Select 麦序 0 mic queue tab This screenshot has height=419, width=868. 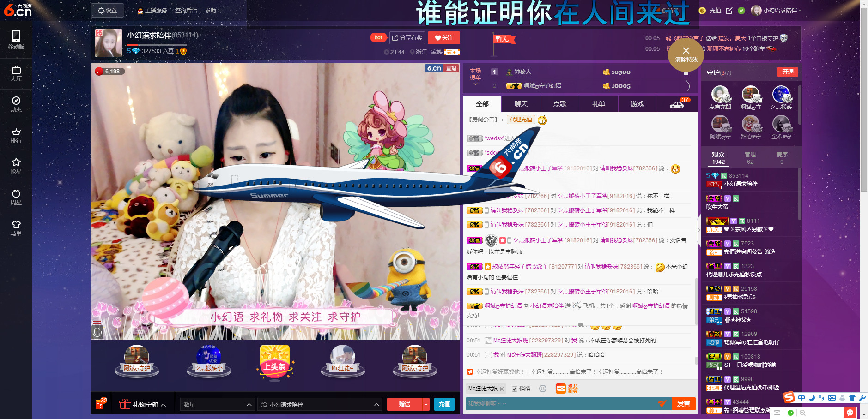pos(782,158)
